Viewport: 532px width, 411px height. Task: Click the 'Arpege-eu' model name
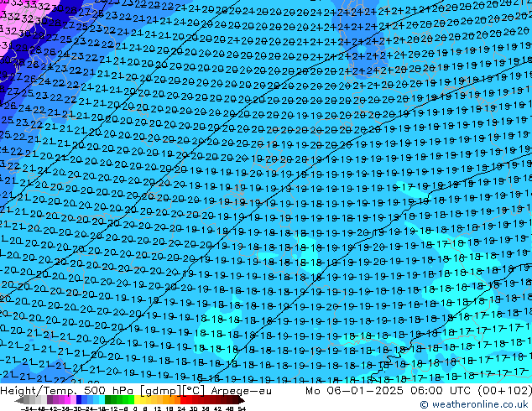click(x=241, y=391)
